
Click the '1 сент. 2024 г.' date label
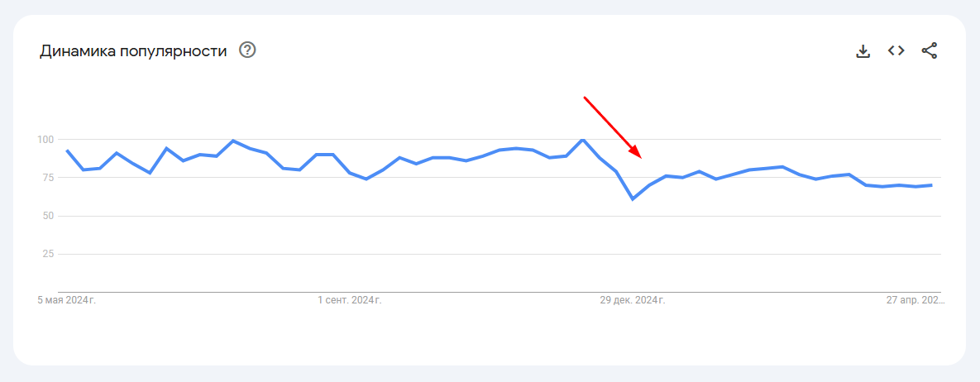pos(349,300)
